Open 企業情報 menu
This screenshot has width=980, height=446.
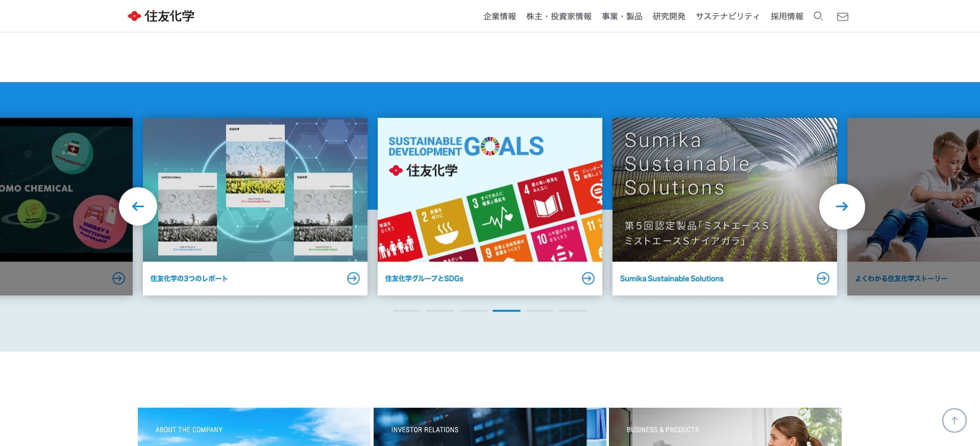tap(500, 16)
